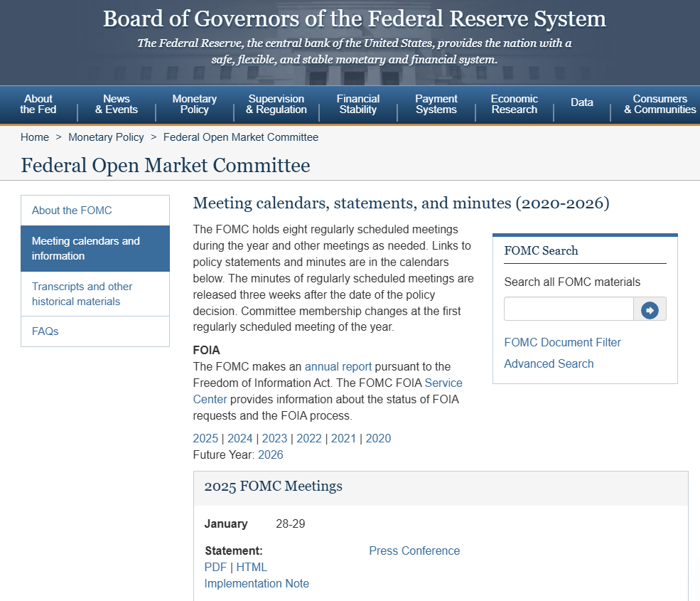Follow Federal Open Market Committee breadcrumb
Viewport: 700px width, 601px height.
(241, 137)
